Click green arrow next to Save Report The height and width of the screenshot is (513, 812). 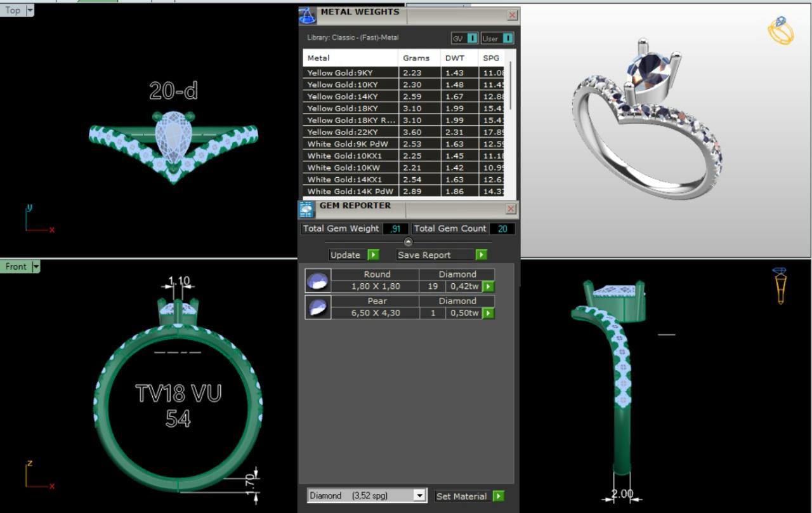click(x=481, y=255)
